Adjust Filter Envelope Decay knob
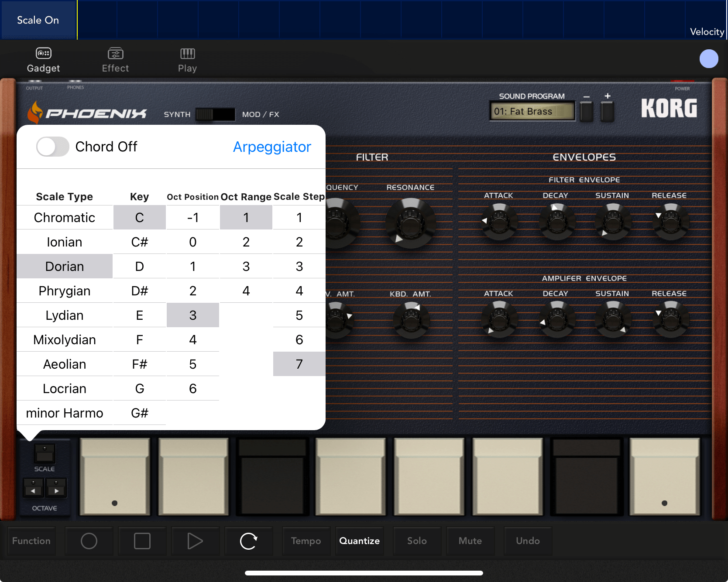This screenshot has width=728, height=582. click(x=557, y=222)
